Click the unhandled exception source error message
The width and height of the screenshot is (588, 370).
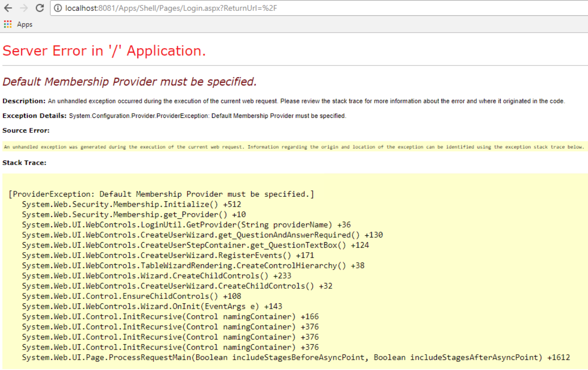click(294, 147)
